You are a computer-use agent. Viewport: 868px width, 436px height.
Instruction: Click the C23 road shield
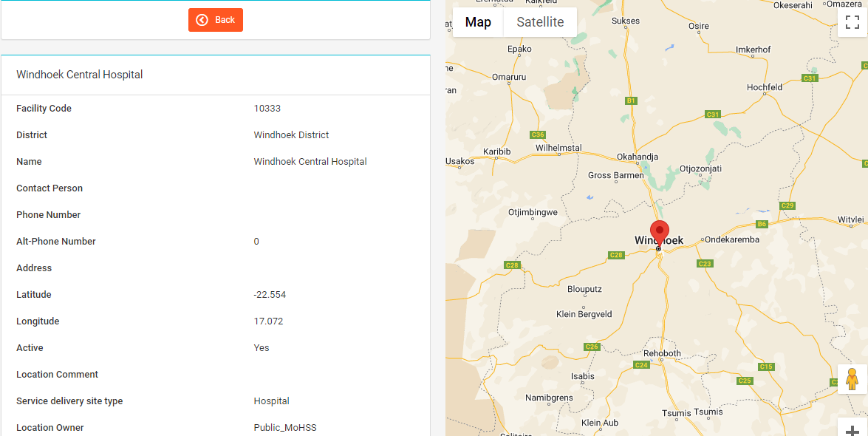pos(704,264)
